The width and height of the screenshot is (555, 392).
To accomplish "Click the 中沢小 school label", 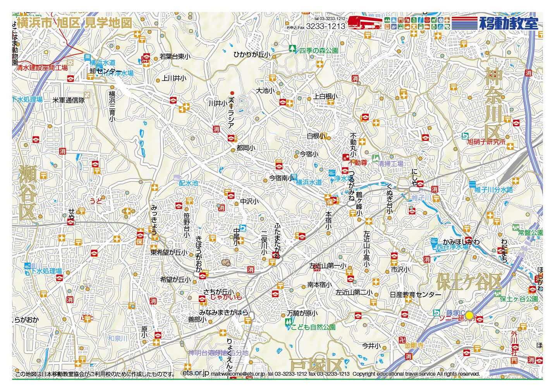I will [x=249, y=201].
